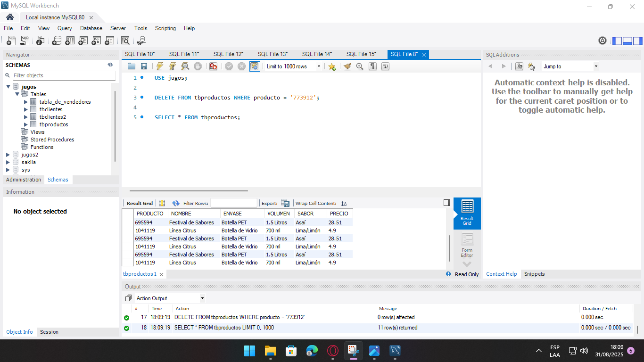Toggle word wrap in the editor
Viewport: 644px width, 362px height.
[385, 66]
